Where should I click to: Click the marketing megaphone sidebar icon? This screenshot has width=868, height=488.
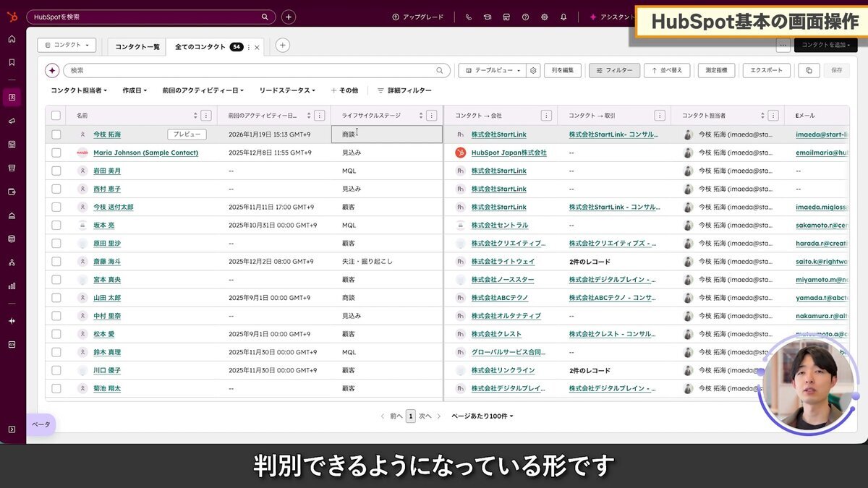point(12,121)
